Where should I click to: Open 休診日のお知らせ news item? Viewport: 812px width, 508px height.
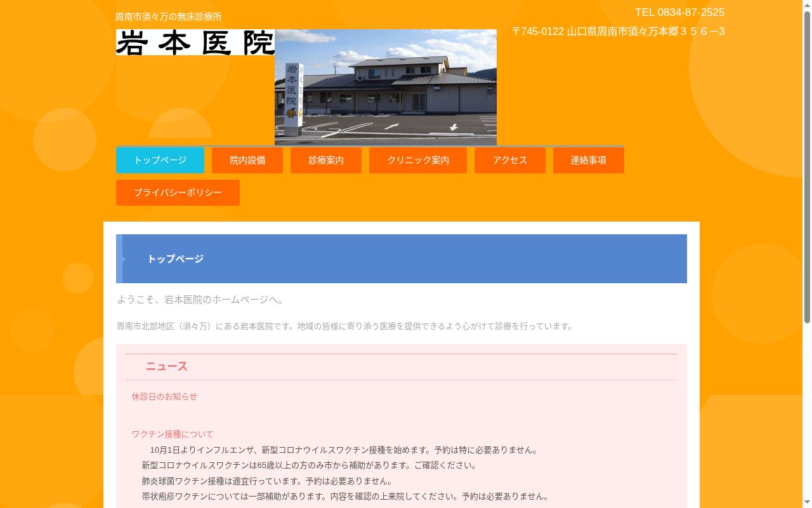coord(164,396)
